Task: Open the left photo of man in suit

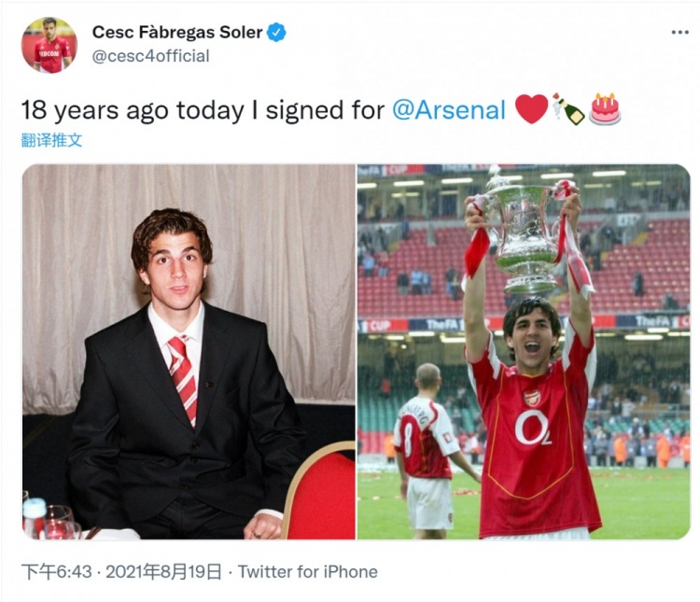Action: point(189,352)
